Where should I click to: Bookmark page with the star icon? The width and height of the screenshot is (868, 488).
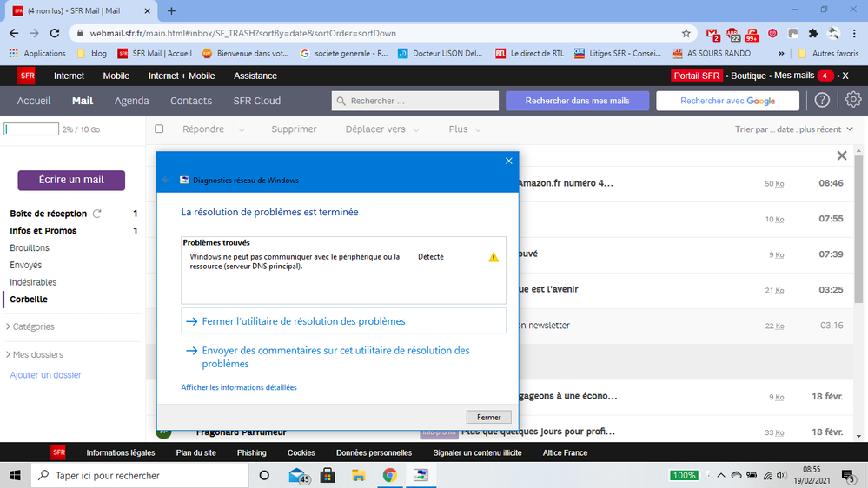coord(686,34)
